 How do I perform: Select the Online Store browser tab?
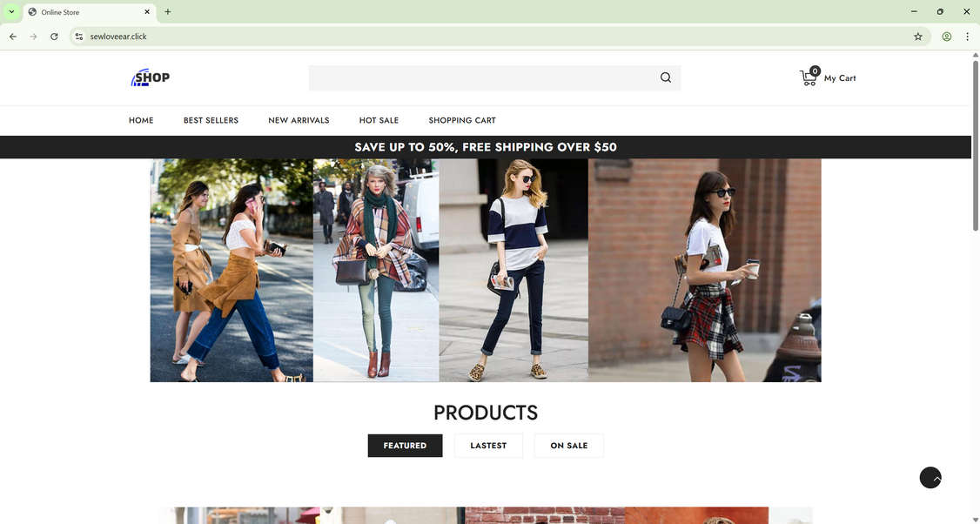tap(90, 12)
